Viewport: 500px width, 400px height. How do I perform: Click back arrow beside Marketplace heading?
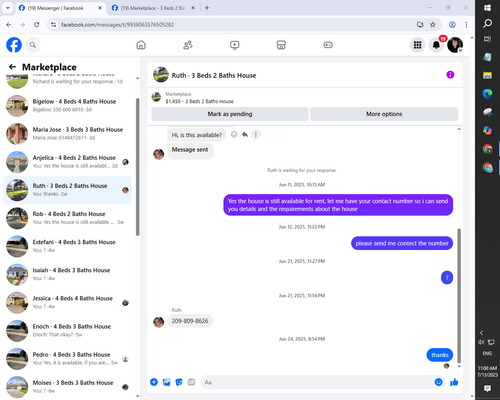pyautogui.click(x=12, y=67)
